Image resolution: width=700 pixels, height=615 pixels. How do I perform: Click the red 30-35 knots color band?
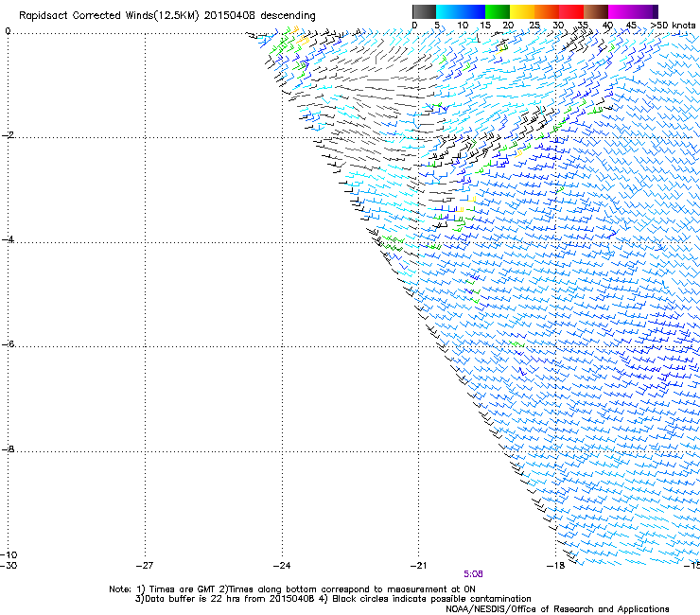pyautogui.click(x=571, y=11)
